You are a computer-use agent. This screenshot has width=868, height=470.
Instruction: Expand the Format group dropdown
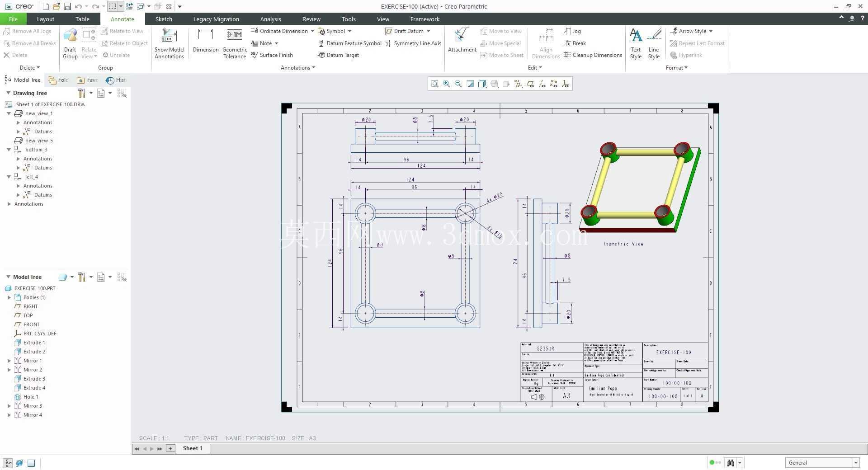(x=676, y=68)
